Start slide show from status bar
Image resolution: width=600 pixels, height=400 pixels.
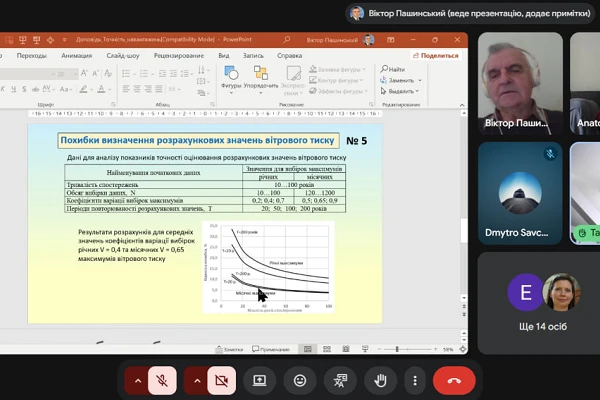pyautogui.click(x=365, y=349)
